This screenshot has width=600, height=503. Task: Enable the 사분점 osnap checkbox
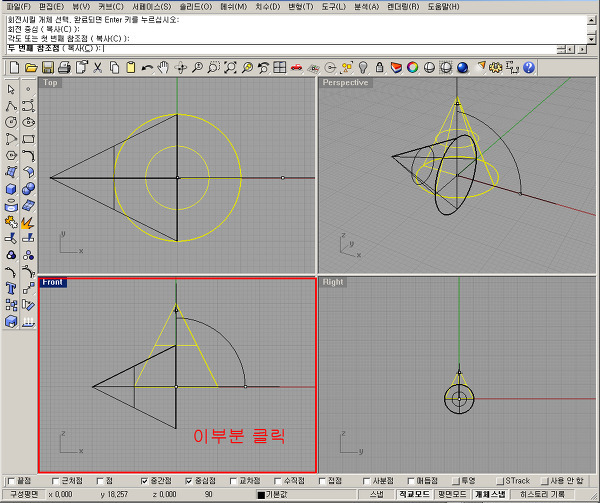(x=366, y=481)
